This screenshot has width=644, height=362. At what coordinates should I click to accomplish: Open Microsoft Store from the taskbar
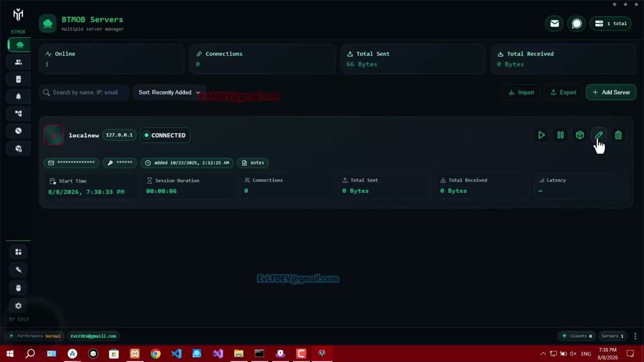114,354
